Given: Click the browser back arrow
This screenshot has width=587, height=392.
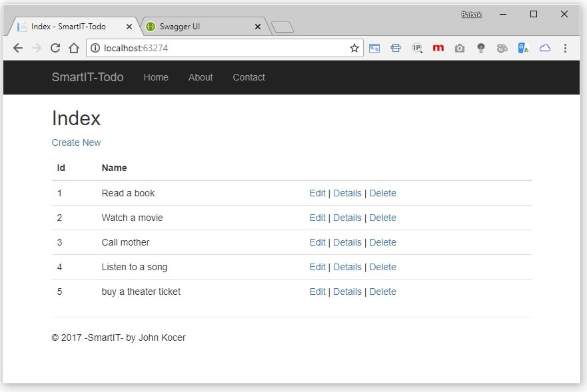Looking at the screenshot, I should click(x=18, y=48).
